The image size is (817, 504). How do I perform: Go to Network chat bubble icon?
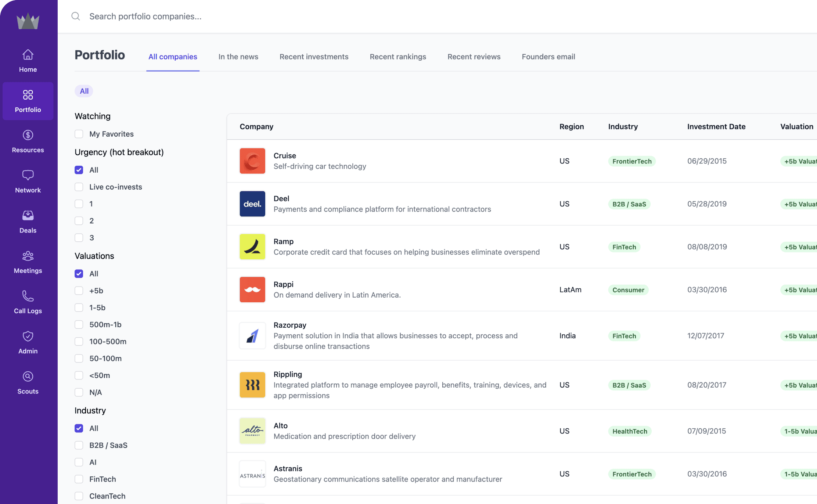[28, 175]
